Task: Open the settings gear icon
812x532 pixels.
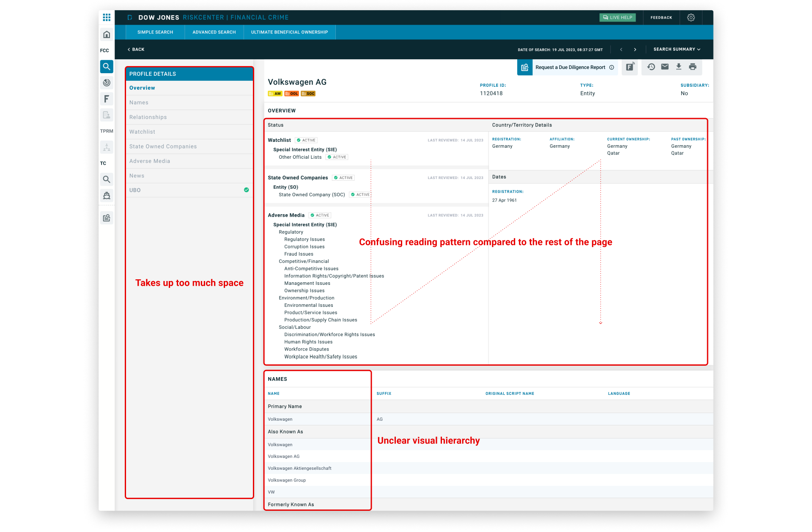Action: 691,17
